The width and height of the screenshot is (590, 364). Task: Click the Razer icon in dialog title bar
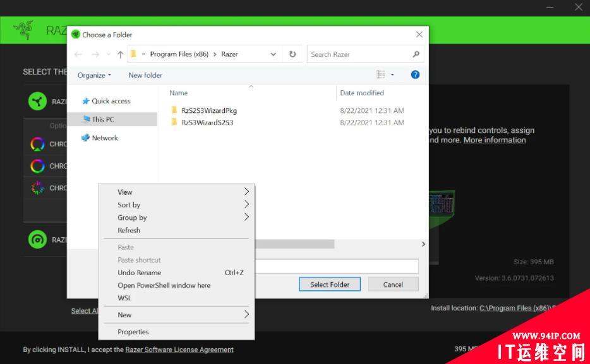point(76,35)
